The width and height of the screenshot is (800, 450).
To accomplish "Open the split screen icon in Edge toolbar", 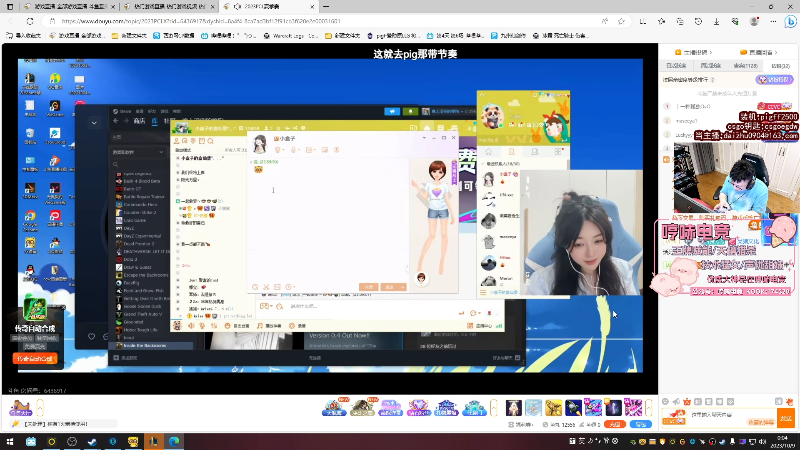I will coord(643,21).
